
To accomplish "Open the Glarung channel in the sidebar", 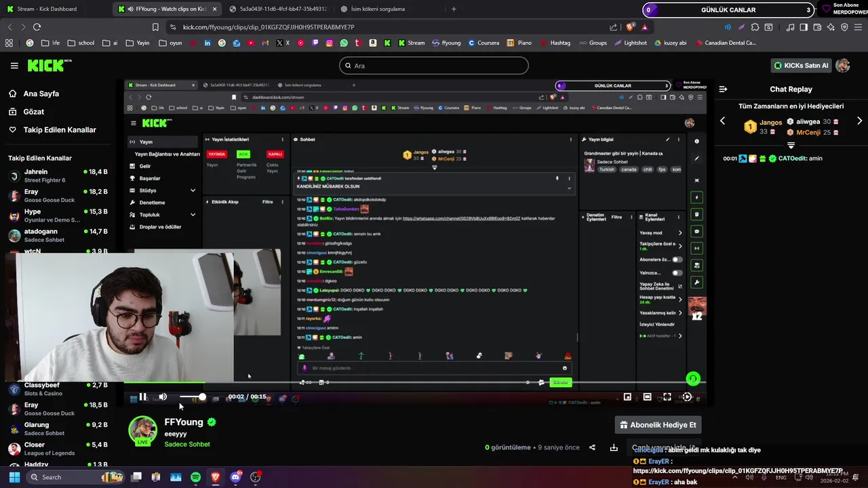I will (x=58, y=428).
